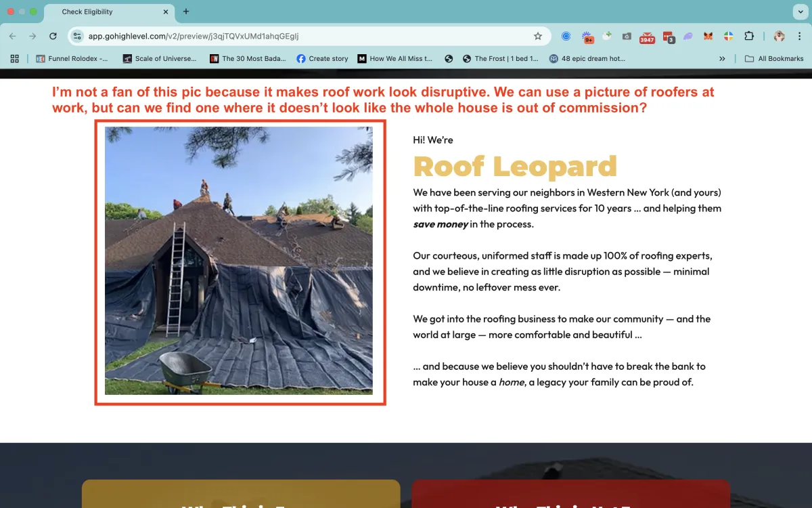This screenshot has width=812, height=508.
Task: Open the gray folder drive extension
Action: [x=627, y=36]
